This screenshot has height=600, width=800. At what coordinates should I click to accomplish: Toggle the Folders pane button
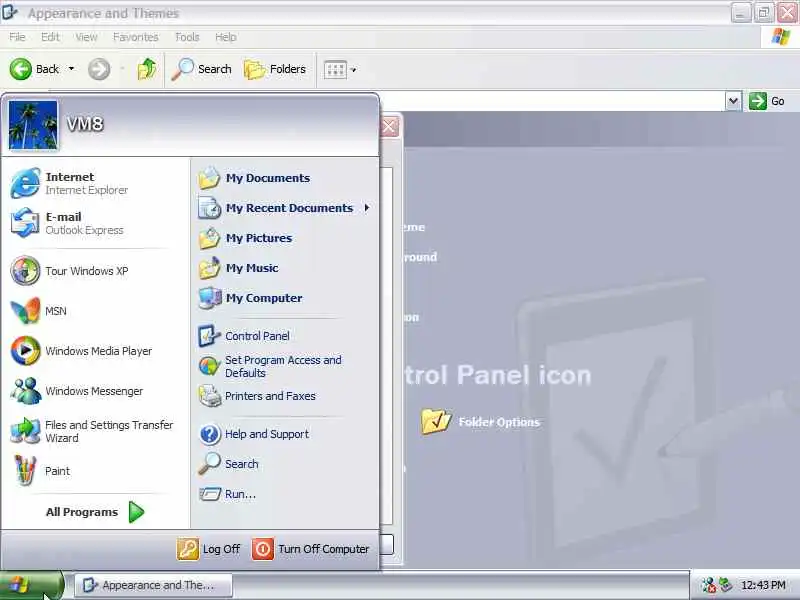pyautogui.click(x=275, y=69)
